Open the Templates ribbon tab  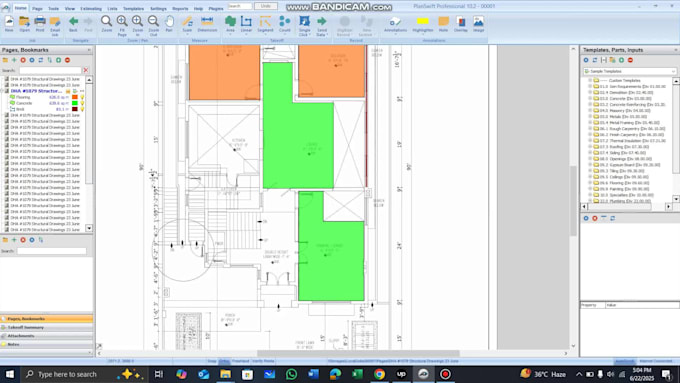coord(134,9)
